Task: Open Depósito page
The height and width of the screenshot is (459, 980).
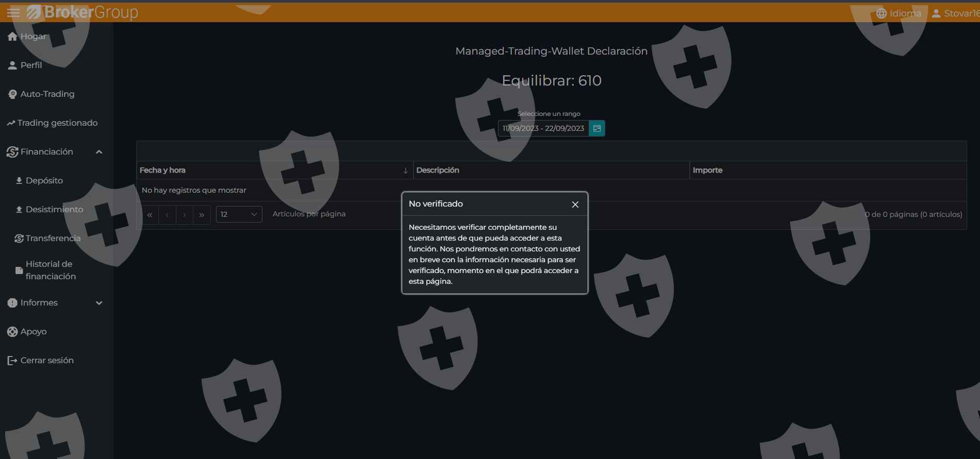Action: [x=44, y=181]
